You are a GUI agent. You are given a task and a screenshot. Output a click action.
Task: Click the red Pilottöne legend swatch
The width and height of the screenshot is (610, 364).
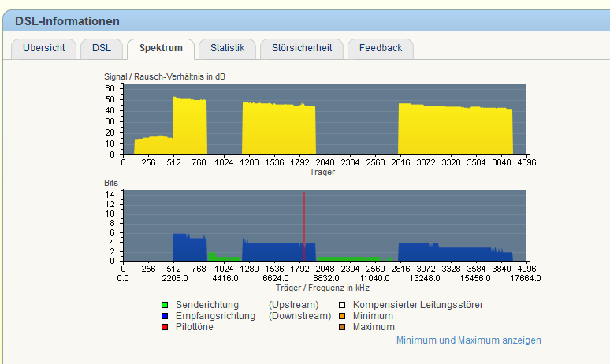point(165,327)
